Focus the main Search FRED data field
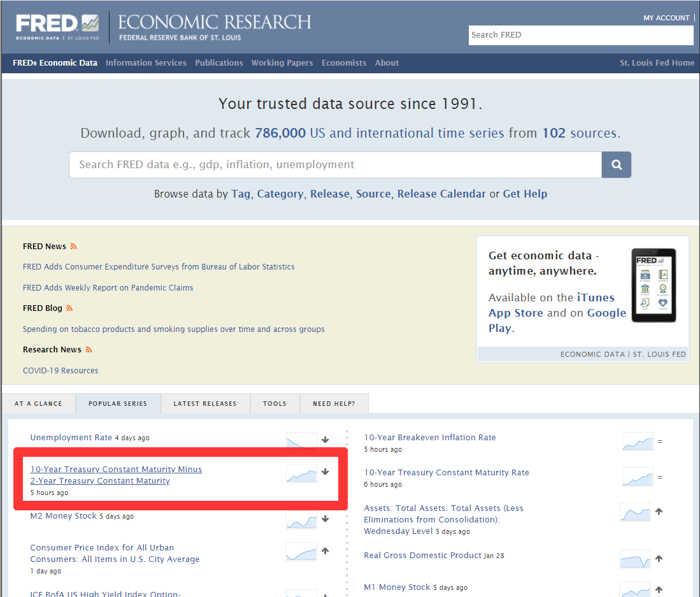The height and width of the screenshot is (597, 700). pyautogui.click(x=335, y=165)
